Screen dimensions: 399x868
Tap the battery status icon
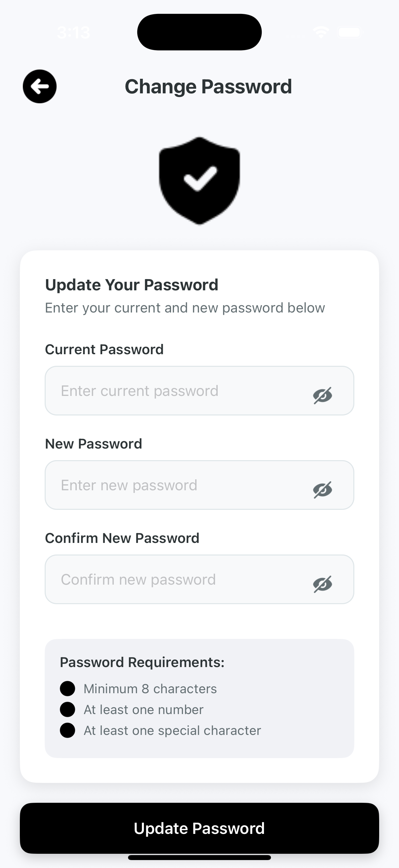click(x=350, y=32)
